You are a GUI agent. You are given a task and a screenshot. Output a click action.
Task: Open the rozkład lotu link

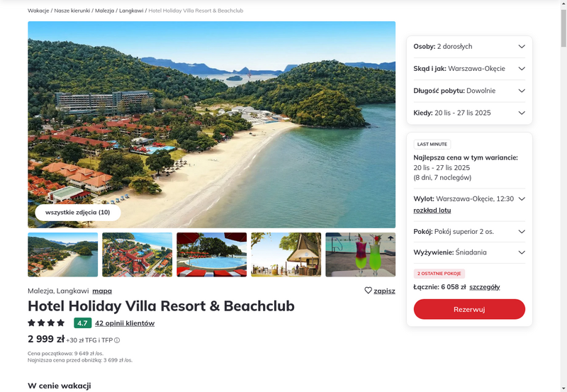click(432, 211)
